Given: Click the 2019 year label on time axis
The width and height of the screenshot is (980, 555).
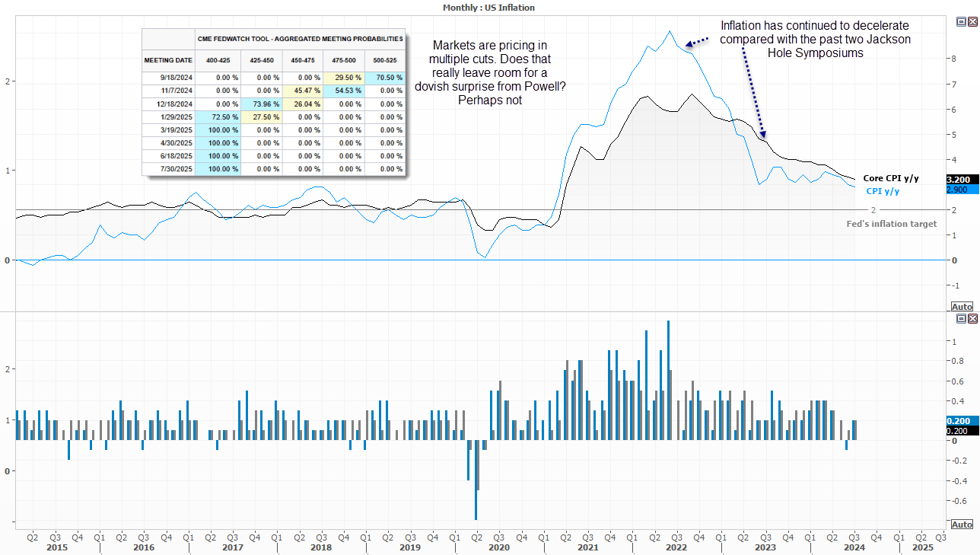Looking at the screenshot, I should (x=410, y=547).
